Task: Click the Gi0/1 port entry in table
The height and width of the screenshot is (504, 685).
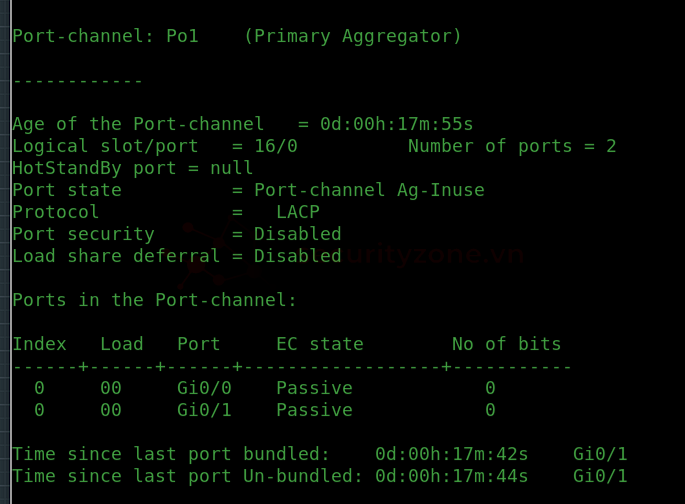Action: click(x=204, y=410)
